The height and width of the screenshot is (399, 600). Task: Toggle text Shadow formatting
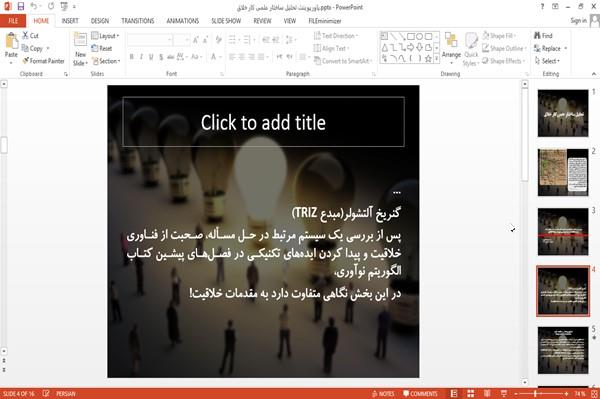pos(161,57)
